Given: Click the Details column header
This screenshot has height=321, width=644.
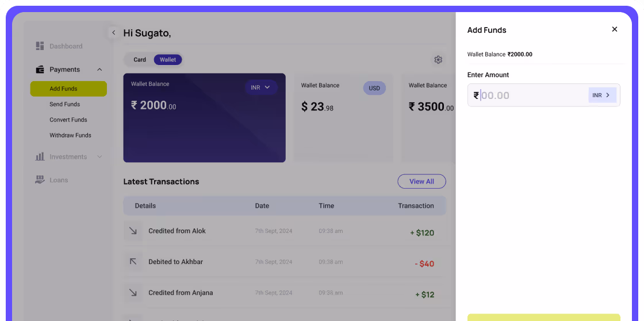Looking at the screenshot, I should point(145,205).
